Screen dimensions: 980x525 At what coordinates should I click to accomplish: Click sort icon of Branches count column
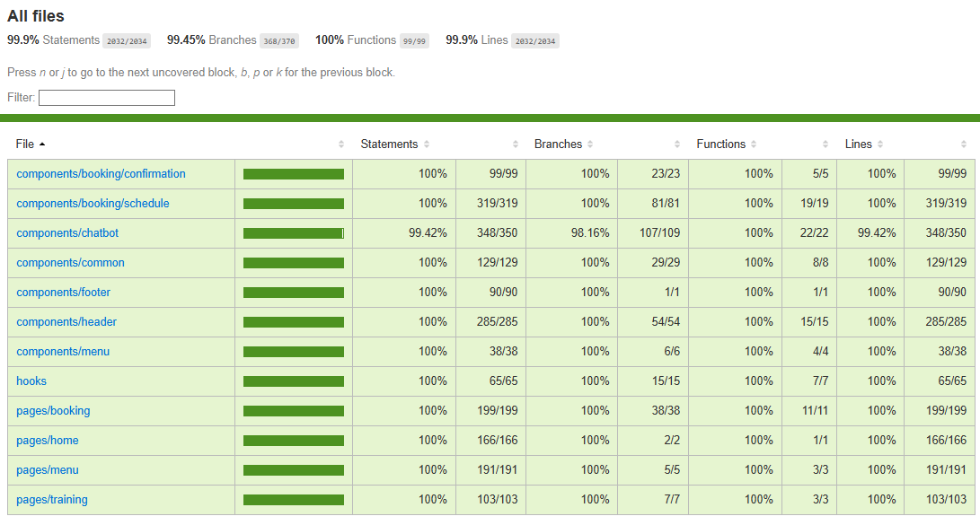677,144
